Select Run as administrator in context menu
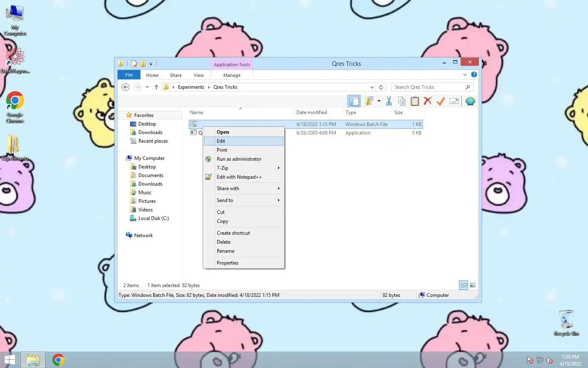The width and height of the screenshot is (588, 368). pyautogui.click(x=244, y=159)
